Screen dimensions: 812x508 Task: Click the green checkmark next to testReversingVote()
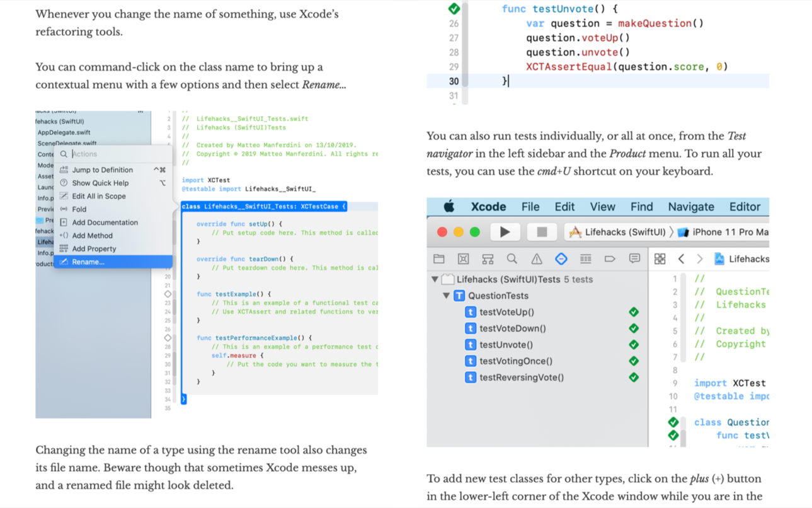click(x=634, y=378)
